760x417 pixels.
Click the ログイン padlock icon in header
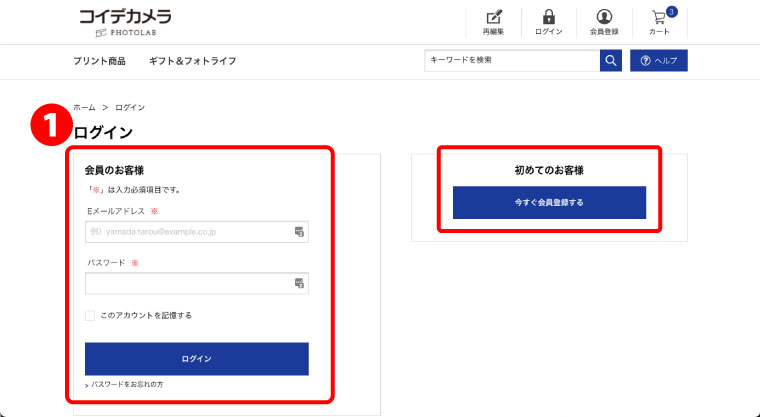(x=548, y=18)
